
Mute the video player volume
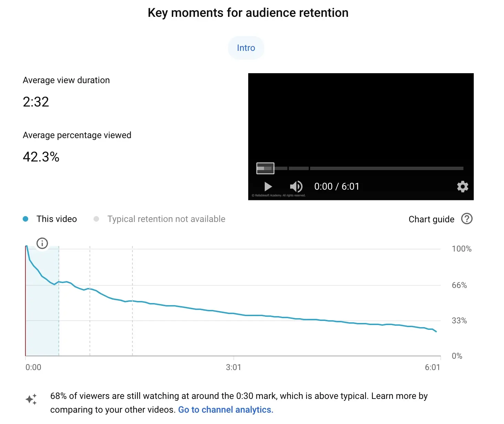[296, 187]
